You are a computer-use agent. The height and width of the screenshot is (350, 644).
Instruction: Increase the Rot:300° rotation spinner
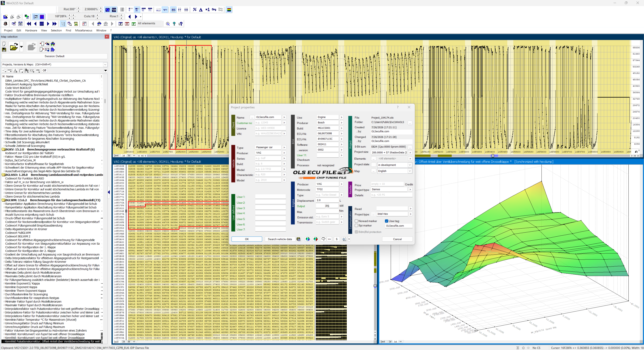click(x=78, y=8)
